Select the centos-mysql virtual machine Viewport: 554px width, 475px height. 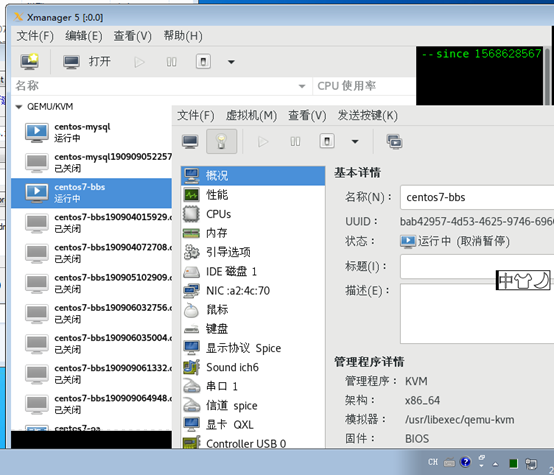pyautogui.click(x=92, y=133)
